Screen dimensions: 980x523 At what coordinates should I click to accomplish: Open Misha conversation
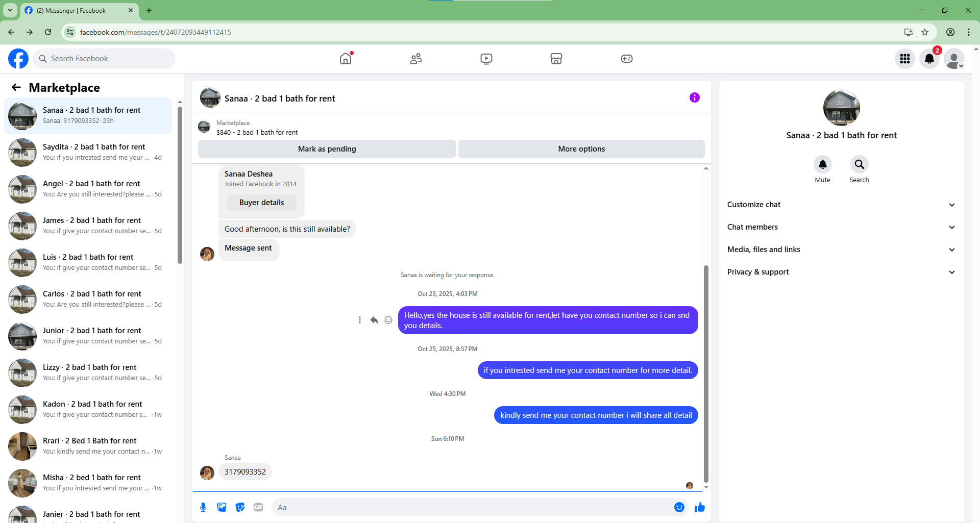coord(88,483)
